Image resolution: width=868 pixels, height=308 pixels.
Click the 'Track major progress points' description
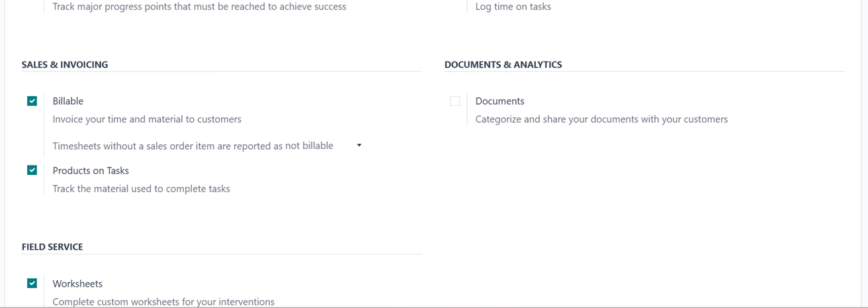tap(199, 7)
